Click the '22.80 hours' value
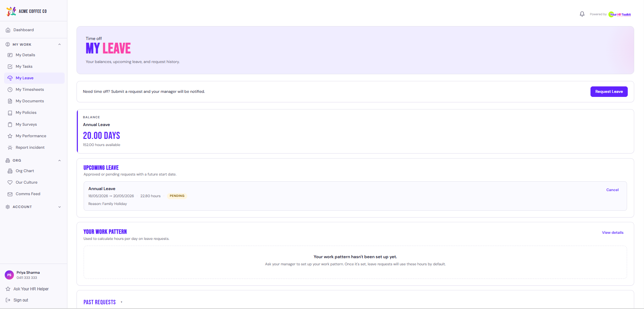Image resolution: width=644 pixels, height=309 pixels. tap(150, 196)
